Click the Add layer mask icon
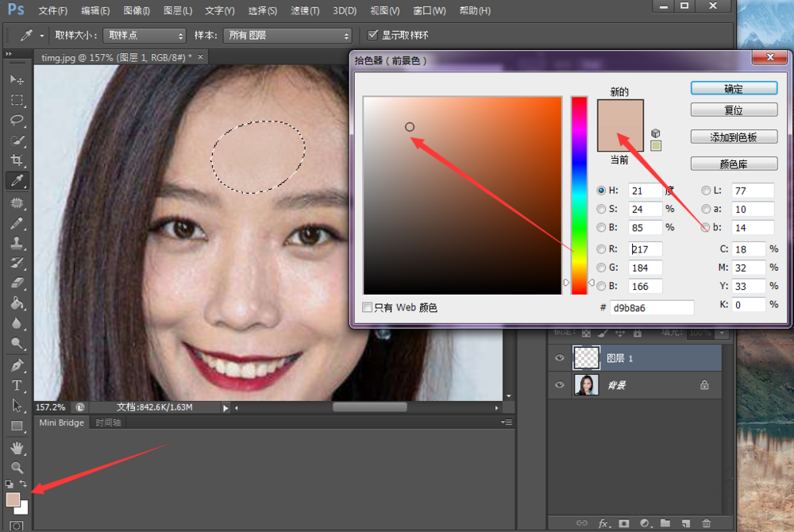 (624, 523)
